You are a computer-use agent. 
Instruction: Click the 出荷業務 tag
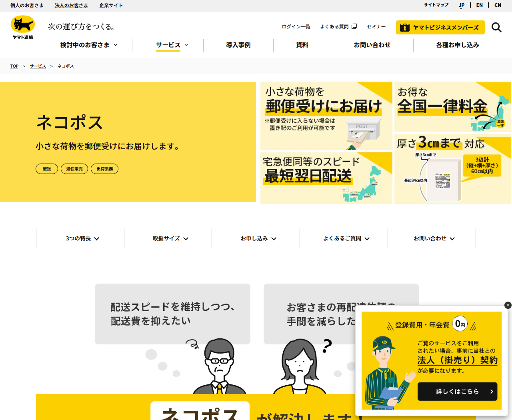pyautogui.click(x=104, y=169)
